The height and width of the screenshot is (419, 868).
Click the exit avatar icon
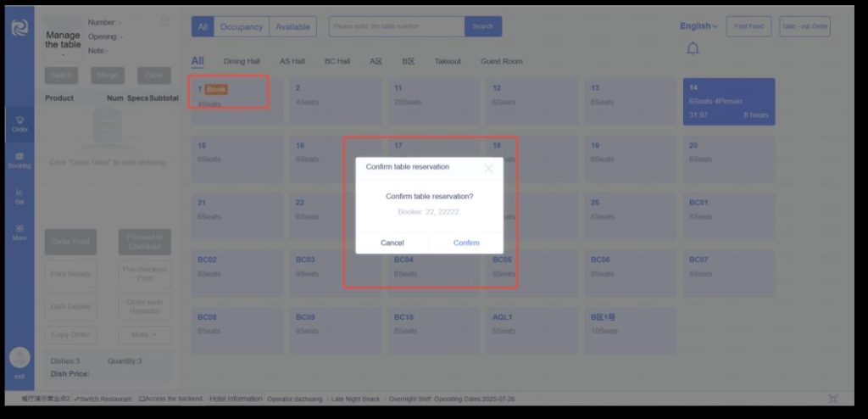[x=19, y=358]
